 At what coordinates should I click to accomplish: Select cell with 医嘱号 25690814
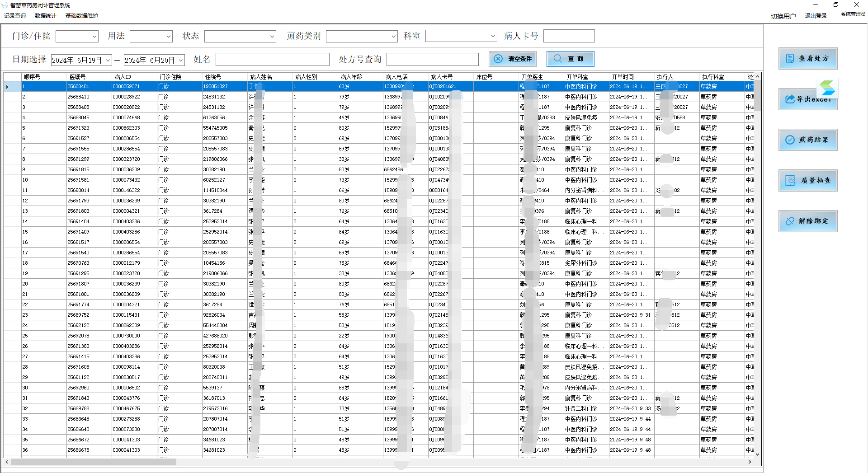coord(89,190)
